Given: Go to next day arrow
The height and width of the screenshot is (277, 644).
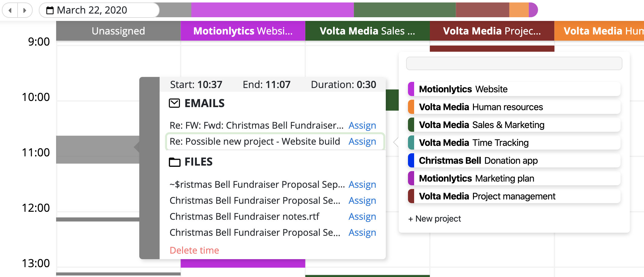Looking at the screenshot, I should click(x=25, y=10).
